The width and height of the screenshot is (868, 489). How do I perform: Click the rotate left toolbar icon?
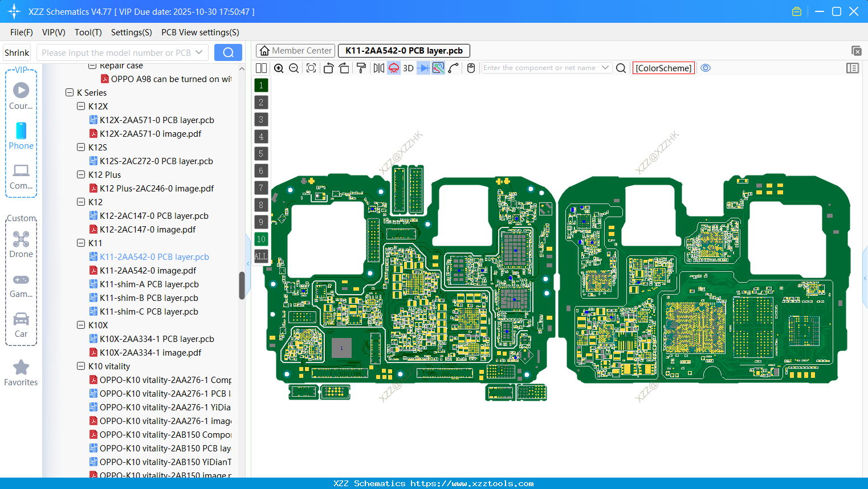click(328, 68)
